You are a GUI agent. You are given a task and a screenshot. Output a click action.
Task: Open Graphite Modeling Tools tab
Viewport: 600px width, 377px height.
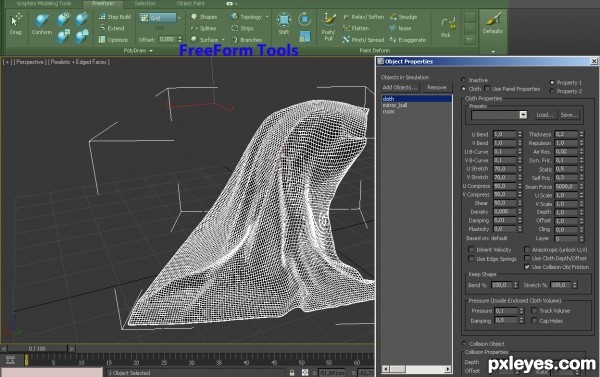(x=44, y=3)
